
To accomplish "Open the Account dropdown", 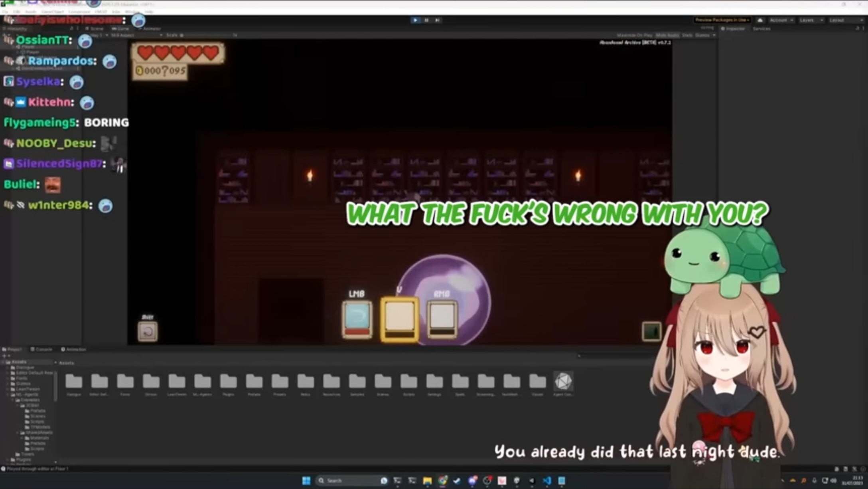I will click(781, 20).
